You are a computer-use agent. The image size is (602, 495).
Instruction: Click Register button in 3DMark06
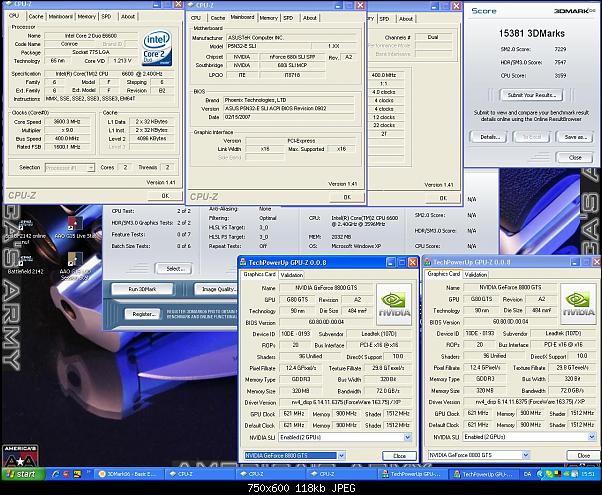[143, 314]
